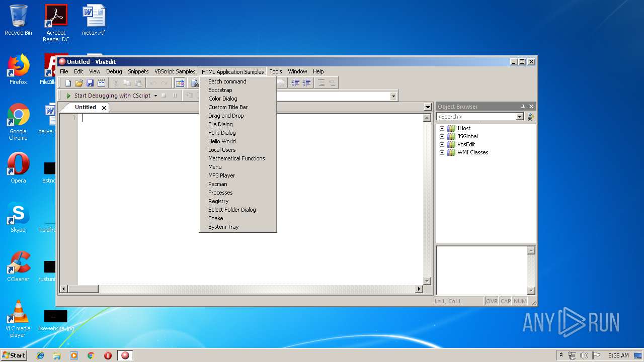This screenshot has width=644, height=362.
Task: Close the Object Browser panel
Action: (x=531, y=107)
